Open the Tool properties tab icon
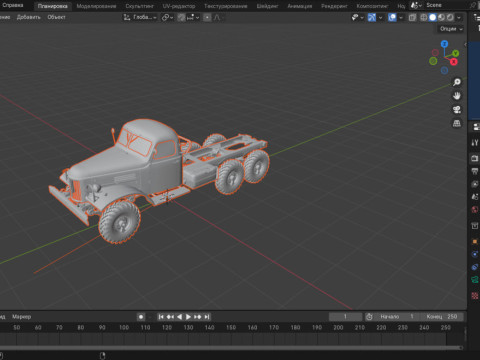 475,143
